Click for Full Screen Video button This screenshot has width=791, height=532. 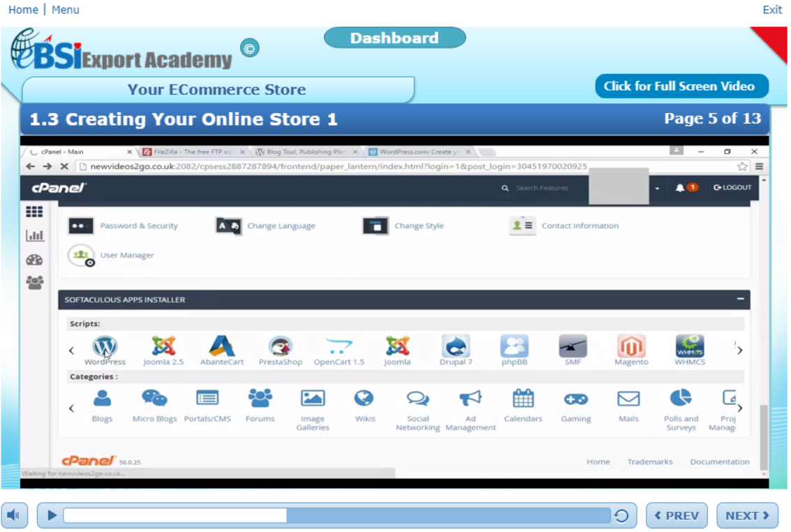[x=681, y=87]
